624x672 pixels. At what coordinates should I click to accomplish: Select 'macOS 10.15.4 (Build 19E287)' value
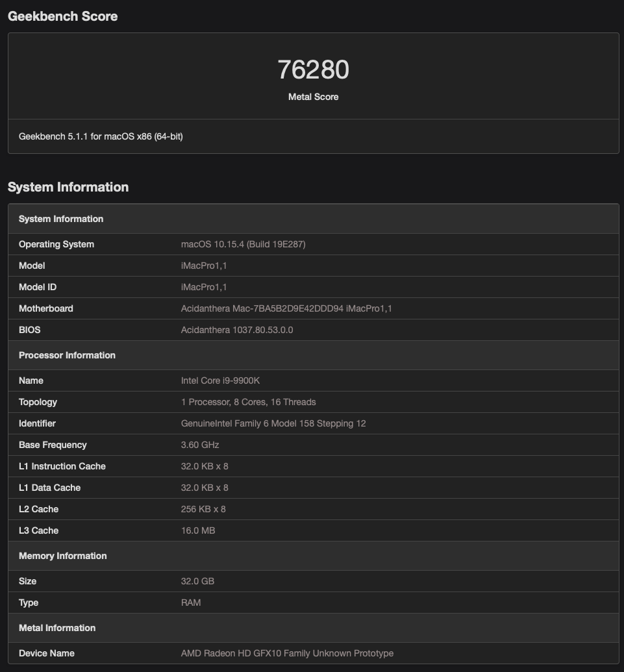pos(243,244)
